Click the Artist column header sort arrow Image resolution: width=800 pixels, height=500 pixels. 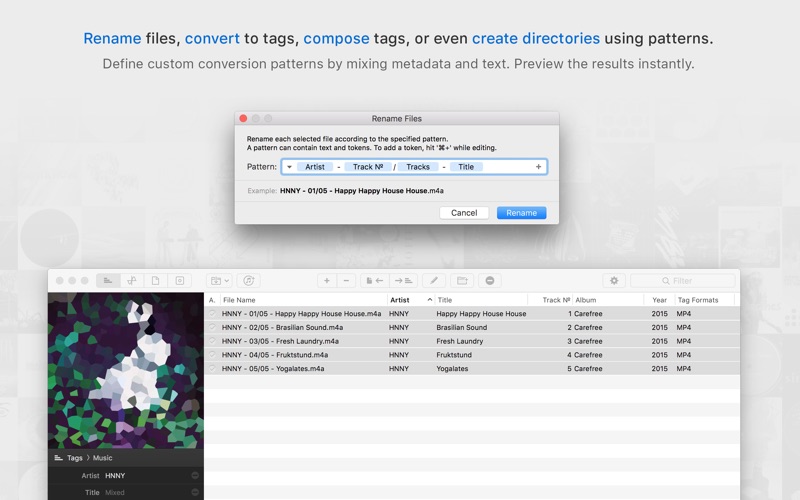[x=429, y=300]
